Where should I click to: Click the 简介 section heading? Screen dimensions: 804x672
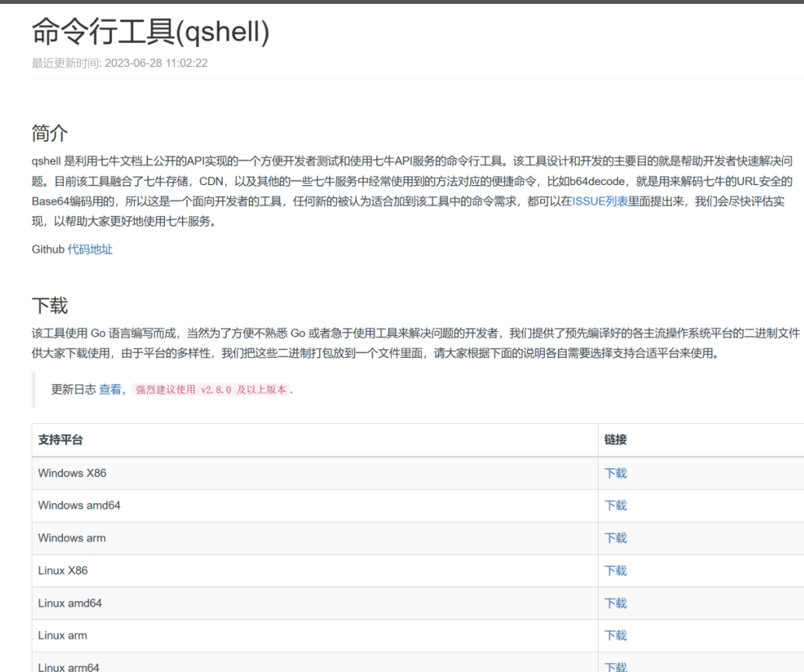50,133
